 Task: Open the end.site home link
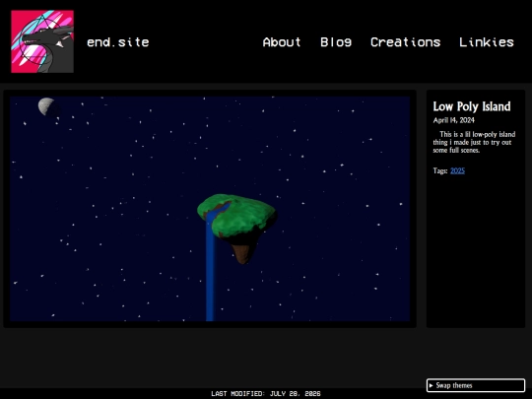pyautogui.click(x=118, y=42)
